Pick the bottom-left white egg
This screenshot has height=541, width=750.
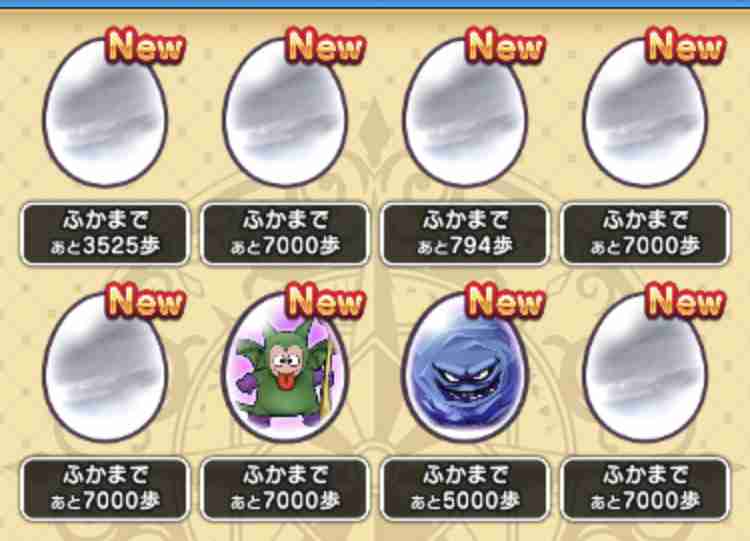pos(105,367)
